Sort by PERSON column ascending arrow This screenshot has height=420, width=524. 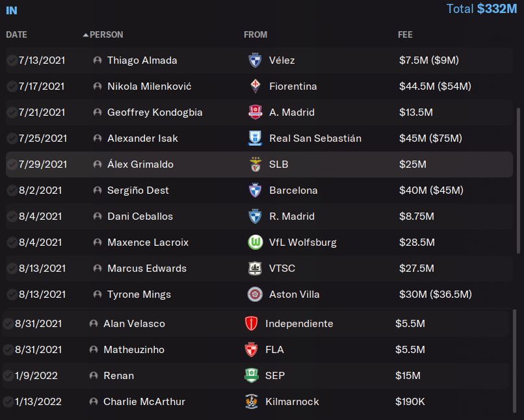(86, 34)
